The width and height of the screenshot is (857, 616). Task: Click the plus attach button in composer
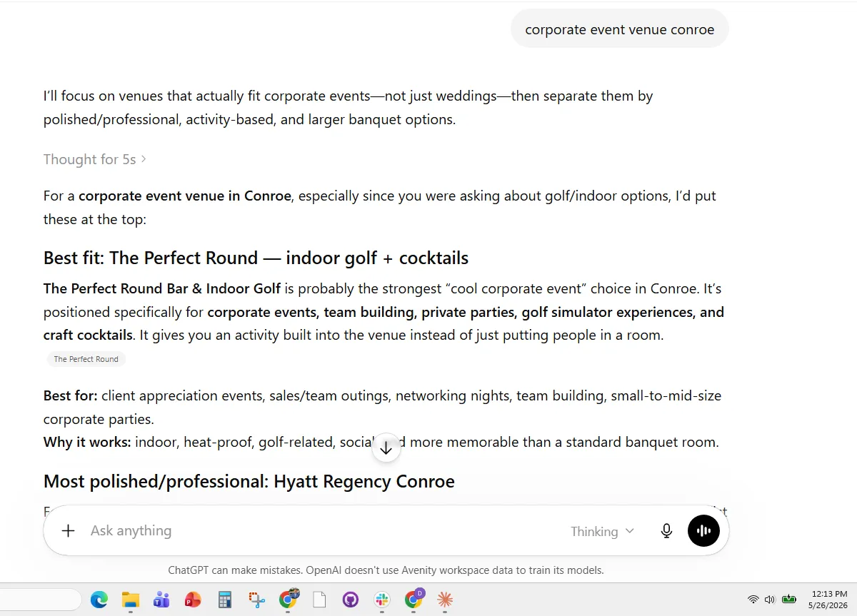[x=68, y=530]
